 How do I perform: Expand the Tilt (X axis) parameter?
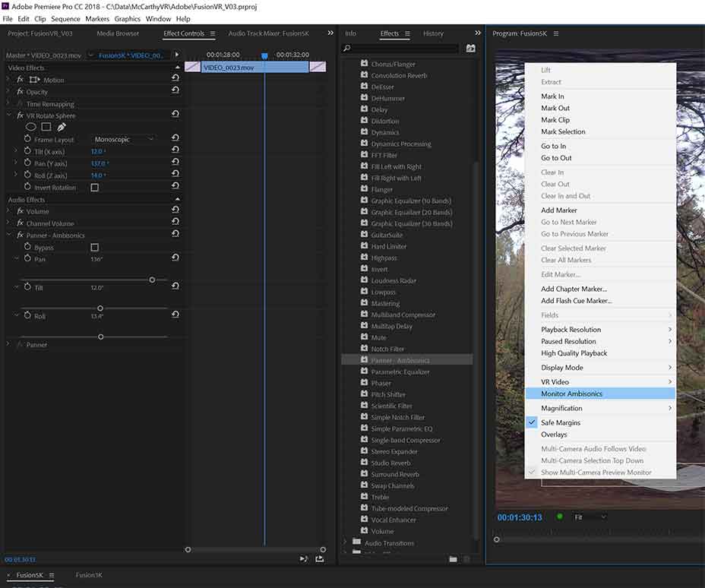(16, 150)
